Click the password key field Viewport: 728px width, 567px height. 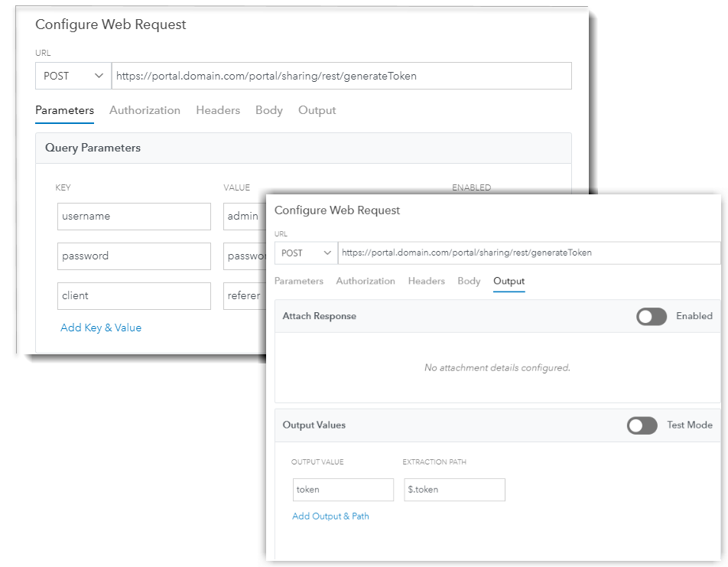[x=134, y=256]
